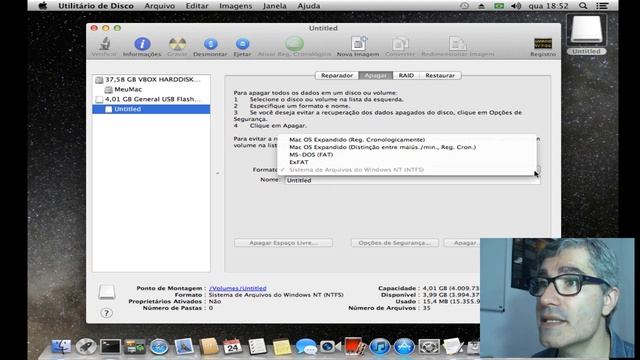Select Untitled volume in sidebar
This screenshot has height=360, width=640.
click(151, 109)
